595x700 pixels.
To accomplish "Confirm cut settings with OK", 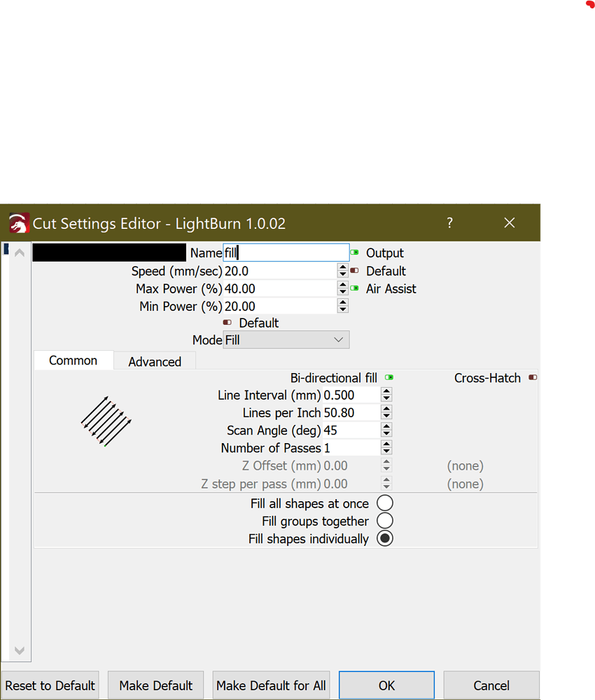I will [386, 685].
